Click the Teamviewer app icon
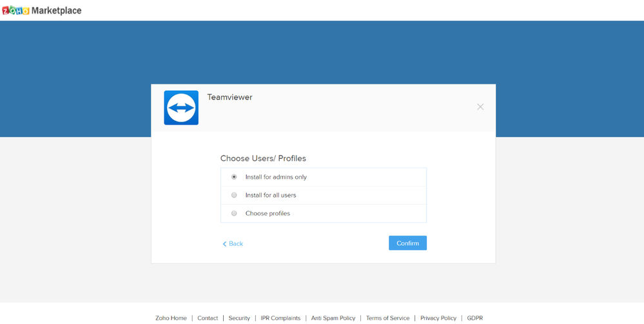Viewport: 644px width, 324px height. [181, 108]
